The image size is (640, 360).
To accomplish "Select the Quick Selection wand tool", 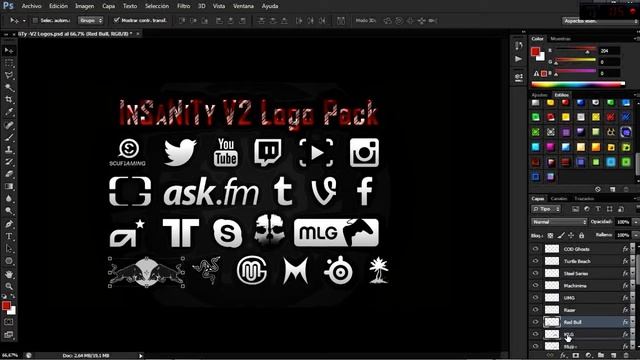I will (9, 87).
